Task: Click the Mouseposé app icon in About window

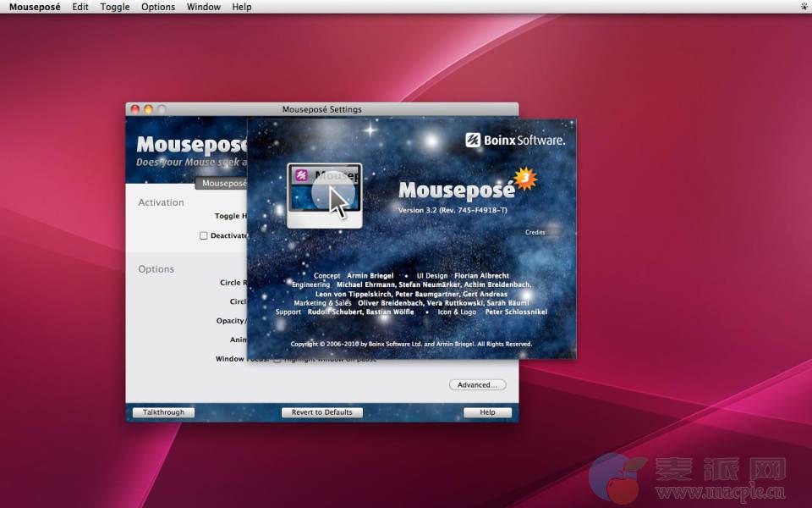Action: [325, 196]
